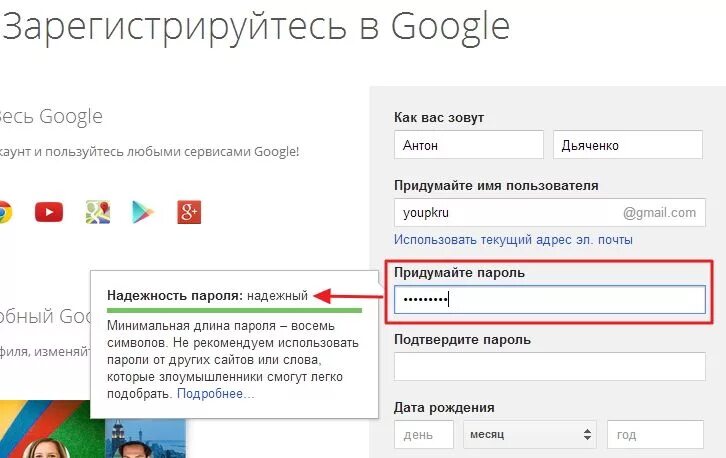Click the год birth year field
726x458 pixels.
pyautogui.click(x=656, y=434)
